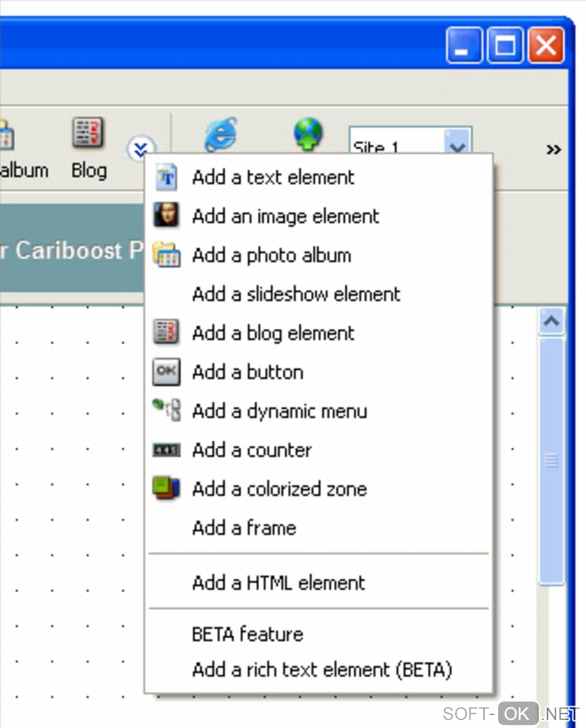This screenshot has width=586, height=728.
Task: Click the dynamic menu icon
Action: coord(167,410)
